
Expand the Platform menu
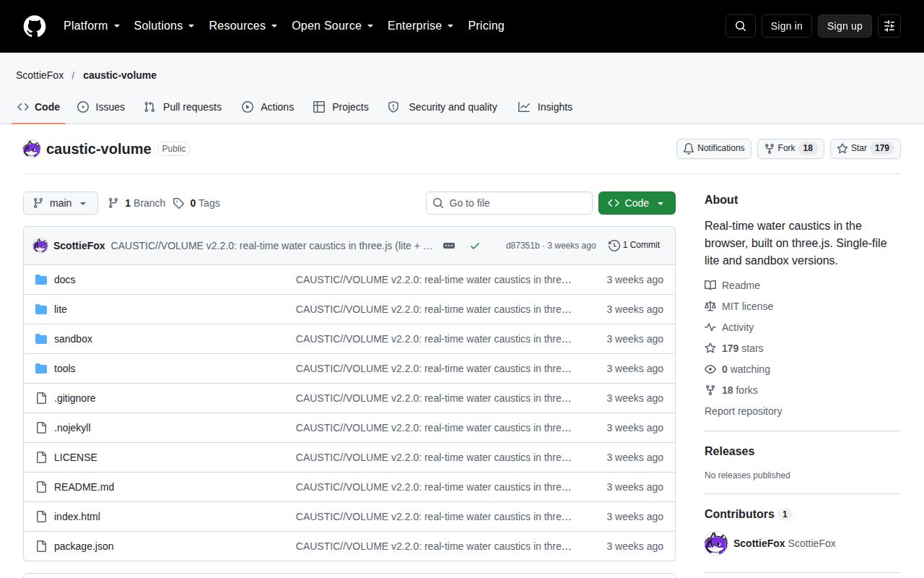pos(92,26)
